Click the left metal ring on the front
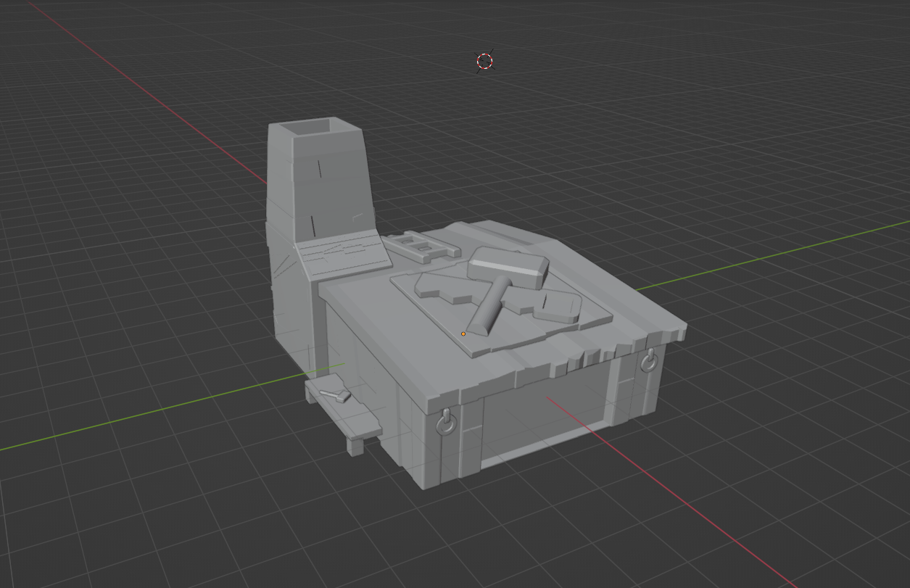This screenshot has width=910, height=588. point(447,421)
